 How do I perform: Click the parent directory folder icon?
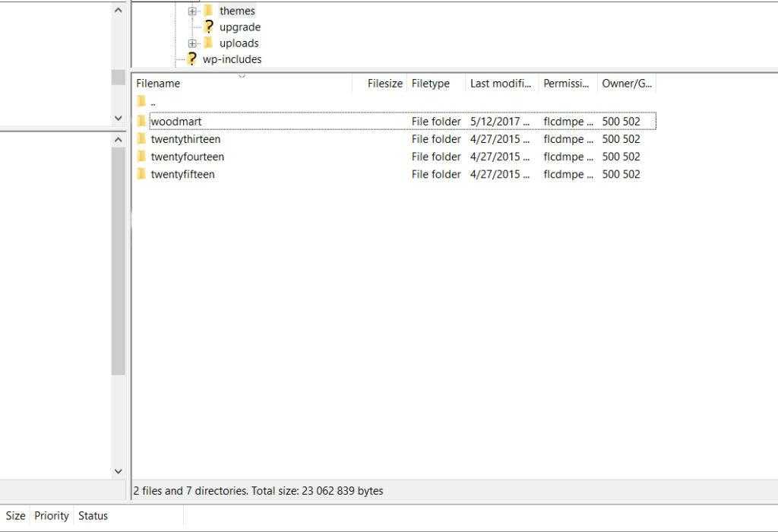coord(141,101)
